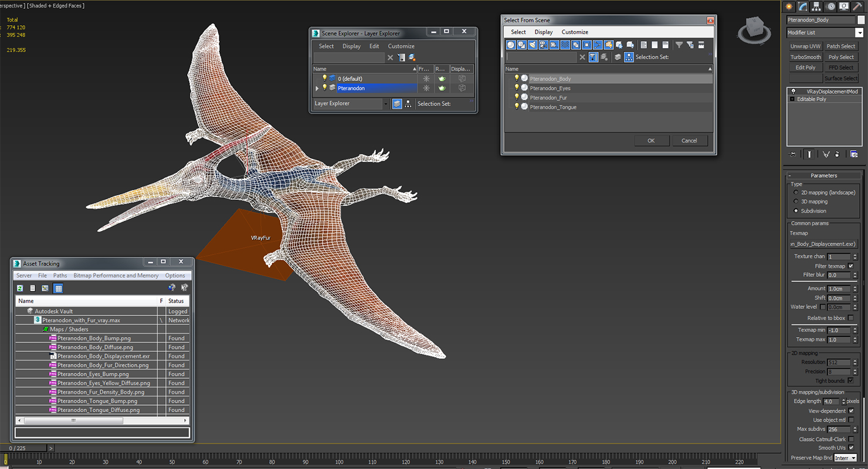Screen dimensions: 868x469
Task: Open the Motion command panel tab
Action: point(830,6)
